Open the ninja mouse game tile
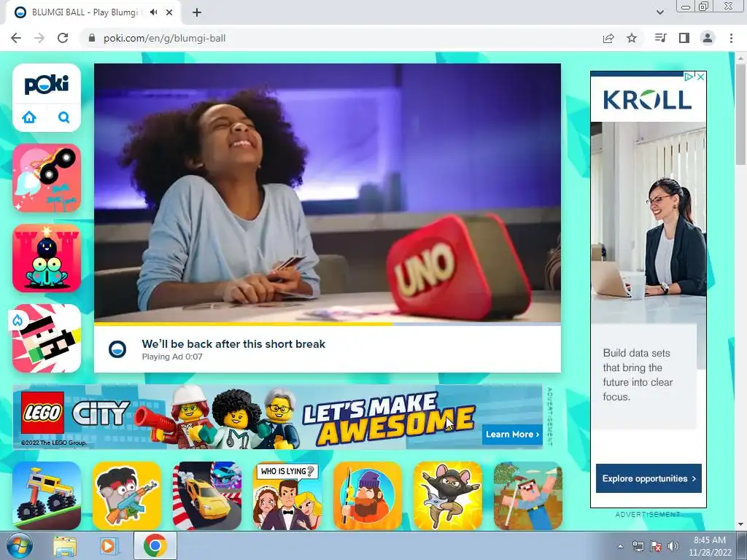 [x=448, y=496]
